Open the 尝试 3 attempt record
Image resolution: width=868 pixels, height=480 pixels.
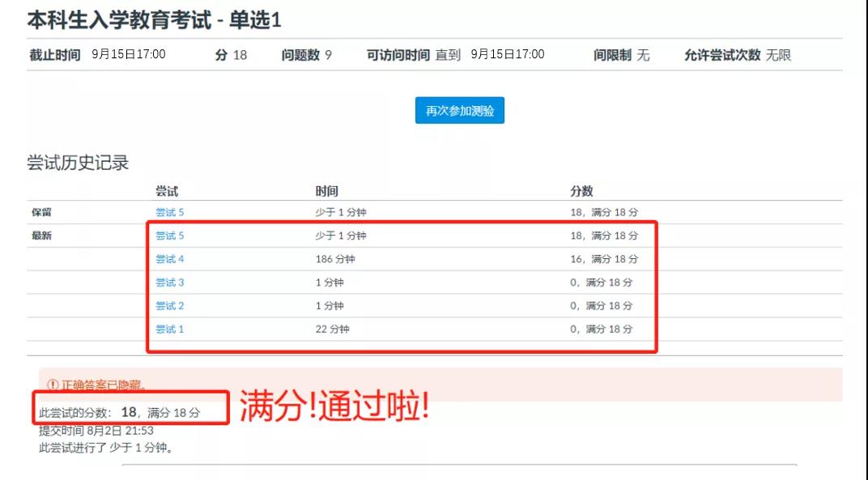tap(168, 283)
